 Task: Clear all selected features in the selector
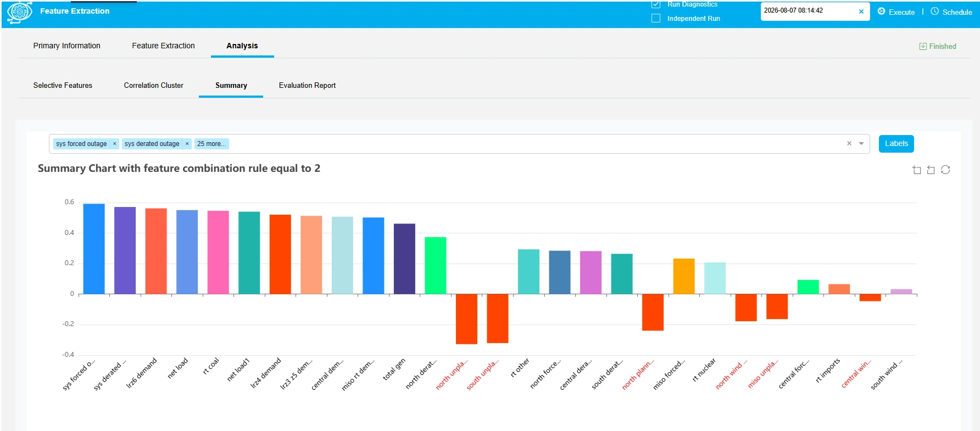point(849,143)
